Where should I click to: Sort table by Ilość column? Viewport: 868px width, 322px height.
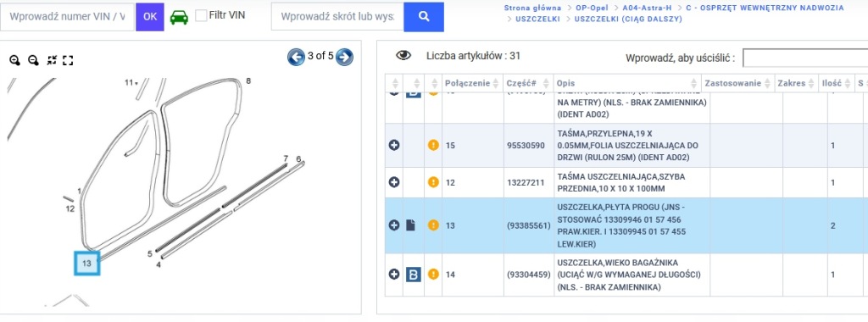coord(836,83)
